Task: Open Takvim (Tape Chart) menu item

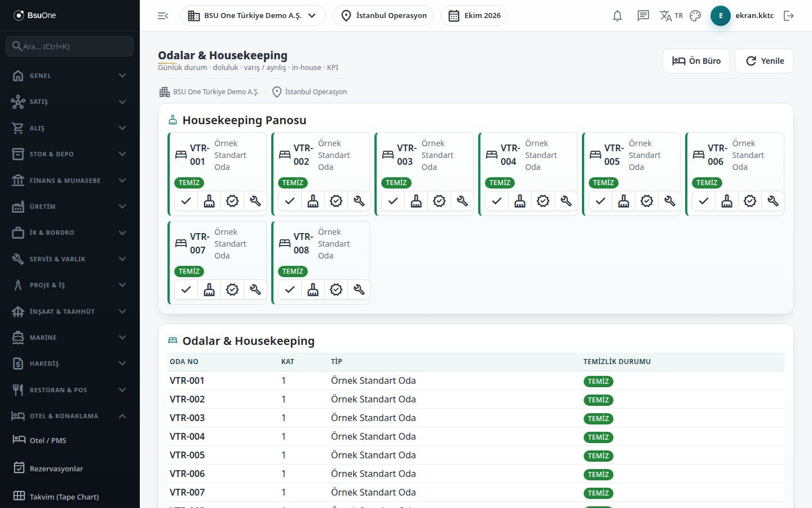Action: (x=70, y=497)
